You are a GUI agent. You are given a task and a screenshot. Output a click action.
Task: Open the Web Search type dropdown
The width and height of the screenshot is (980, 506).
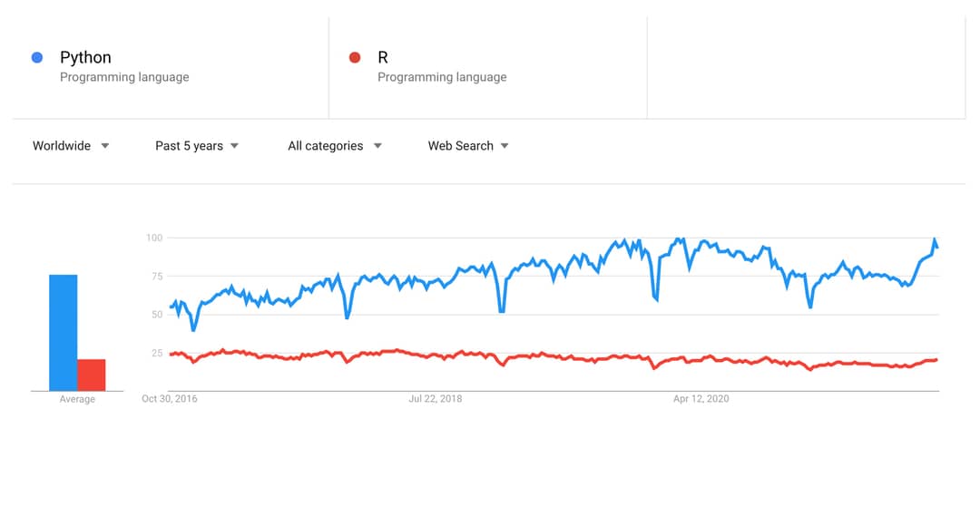468,146
